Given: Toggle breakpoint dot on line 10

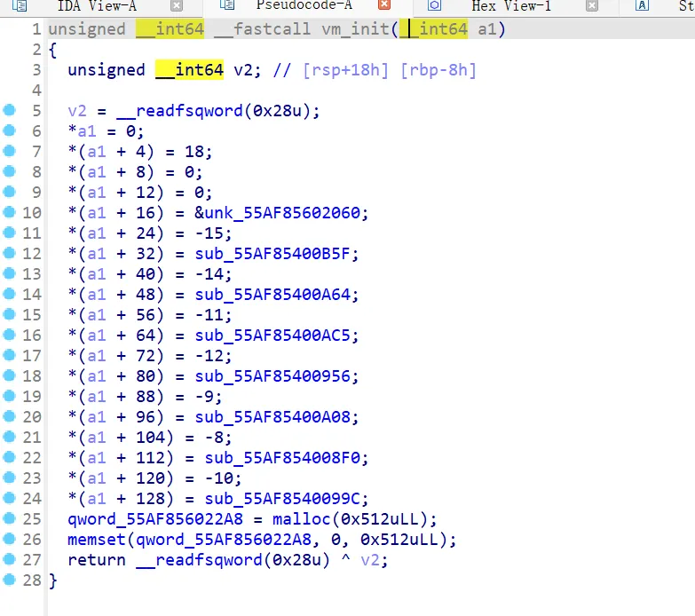Looking at the screenshot, I should point(10,213).
